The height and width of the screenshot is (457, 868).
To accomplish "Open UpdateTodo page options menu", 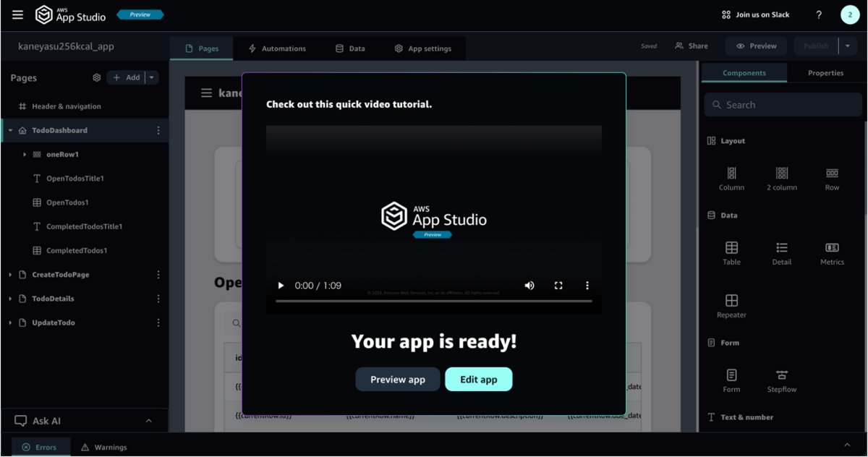I will (x=158, y=323).
